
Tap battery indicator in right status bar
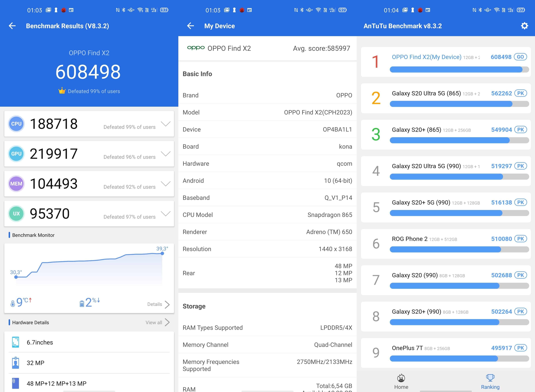pyautogui.click(x=521, y=10)
